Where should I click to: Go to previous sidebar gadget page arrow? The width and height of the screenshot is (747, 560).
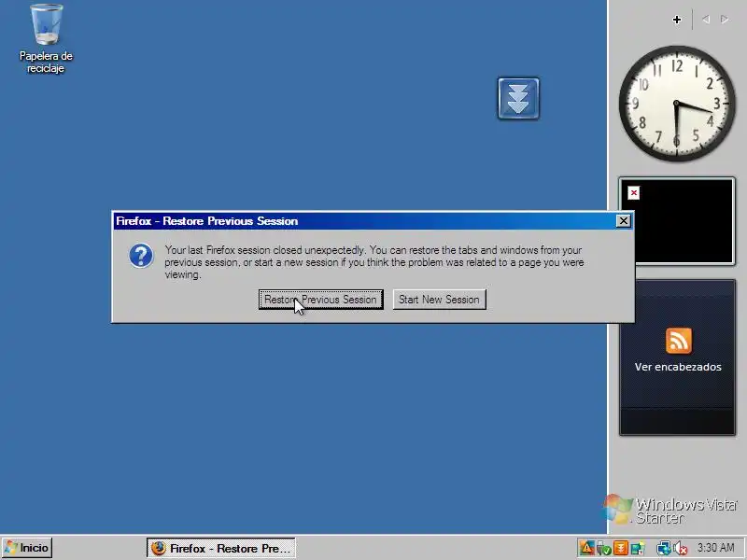[x=706, y=20]
